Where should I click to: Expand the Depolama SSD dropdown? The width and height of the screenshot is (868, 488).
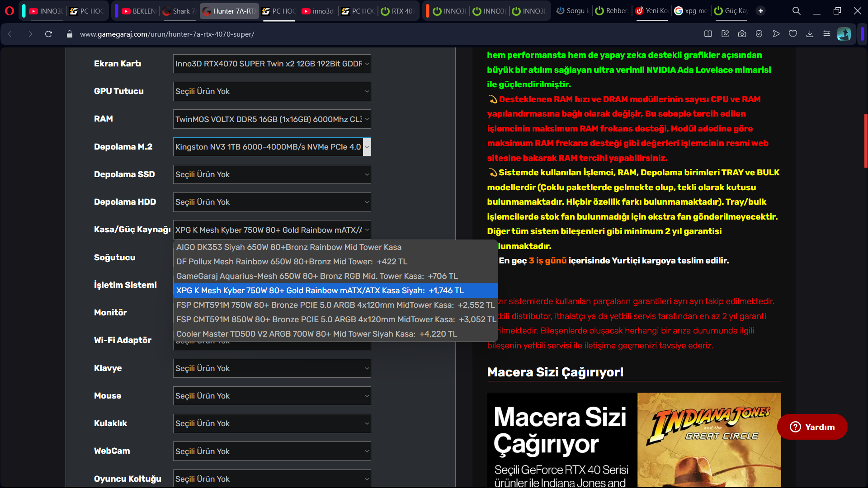tap(272, 174)
